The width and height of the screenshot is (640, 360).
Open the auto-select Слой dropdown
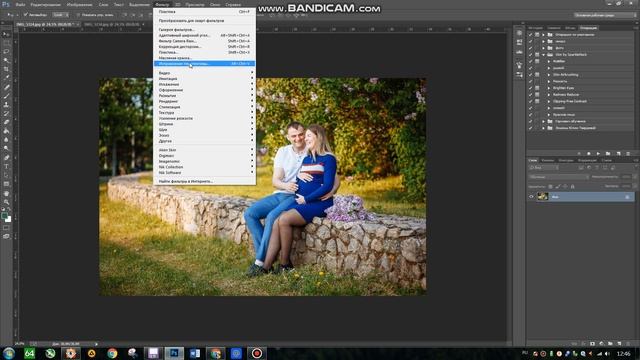pos(60,15)
